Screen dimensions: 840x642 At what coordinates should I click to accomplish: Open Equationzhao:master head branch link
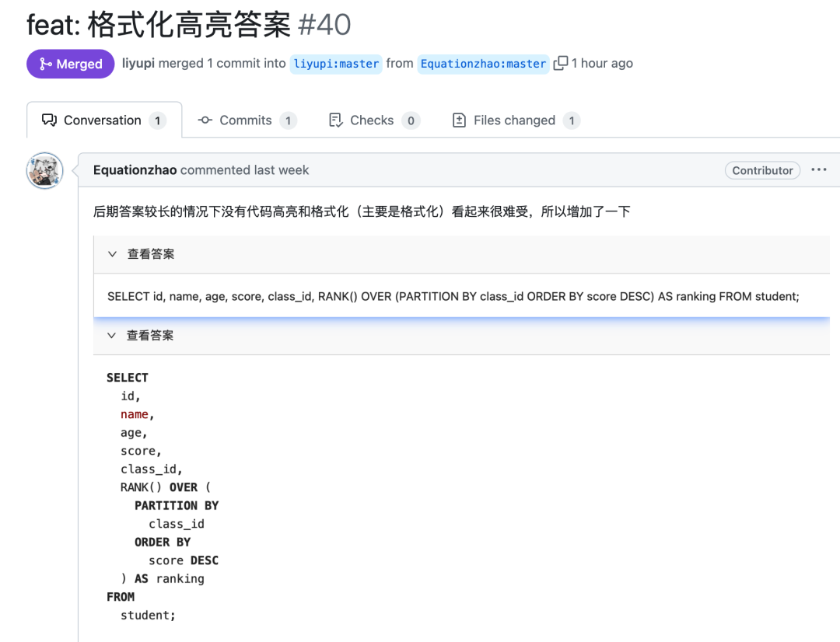pos(483,64)
